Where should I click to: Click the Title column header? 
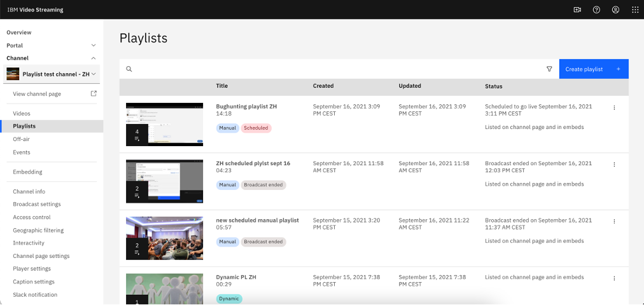tap(222, 86)
